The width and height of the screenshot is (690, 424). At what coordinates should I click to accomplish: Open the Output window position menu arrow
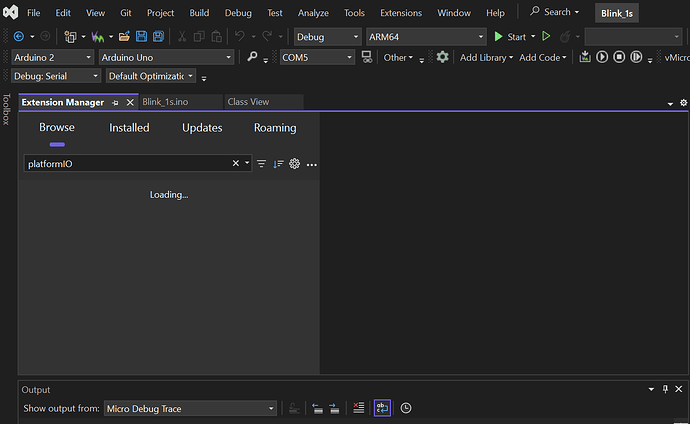(651, 389)
